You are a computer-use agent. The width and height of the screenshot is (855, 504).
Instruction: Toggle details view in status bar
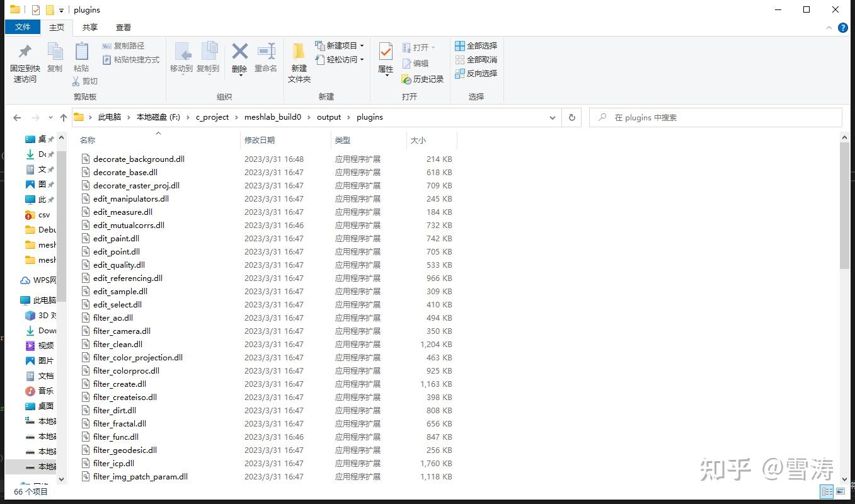point(827,491)
